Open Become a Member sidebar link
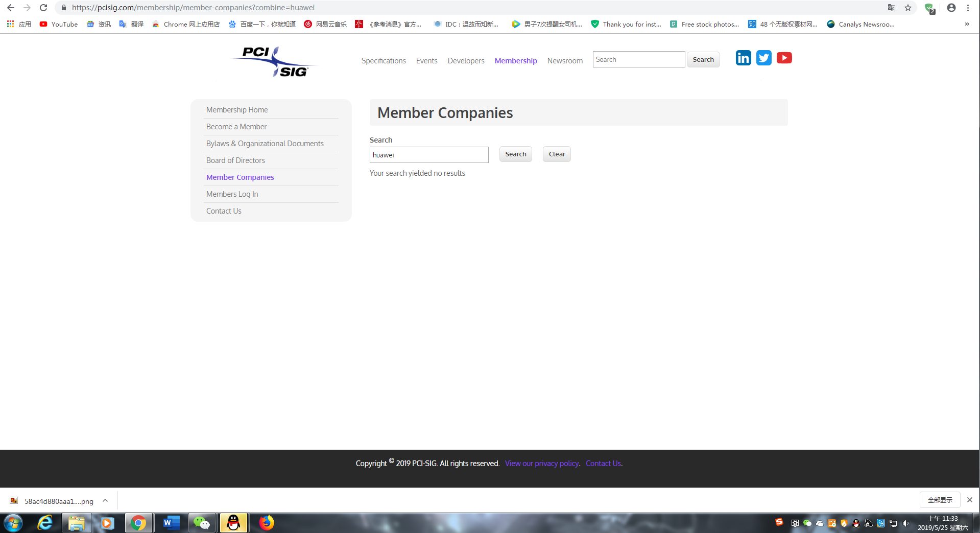 (x=236, y=127)
